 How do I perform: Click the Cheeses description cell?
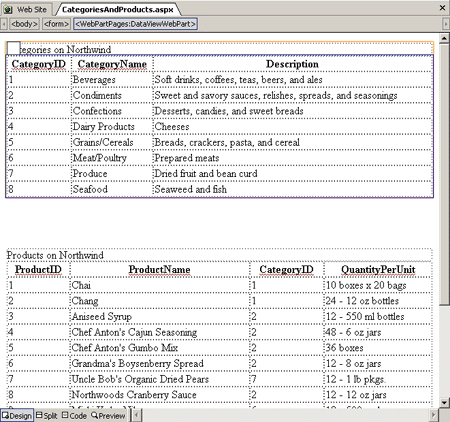293,127
